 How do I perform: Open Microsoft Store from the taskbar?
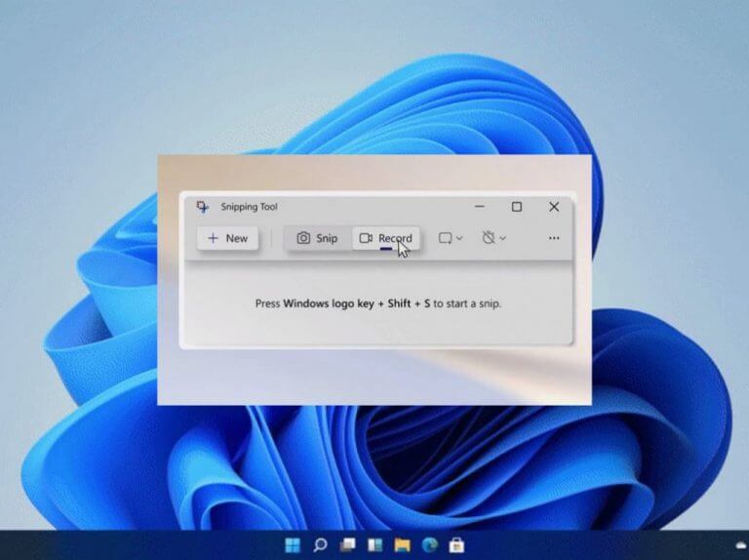point(455,544)
